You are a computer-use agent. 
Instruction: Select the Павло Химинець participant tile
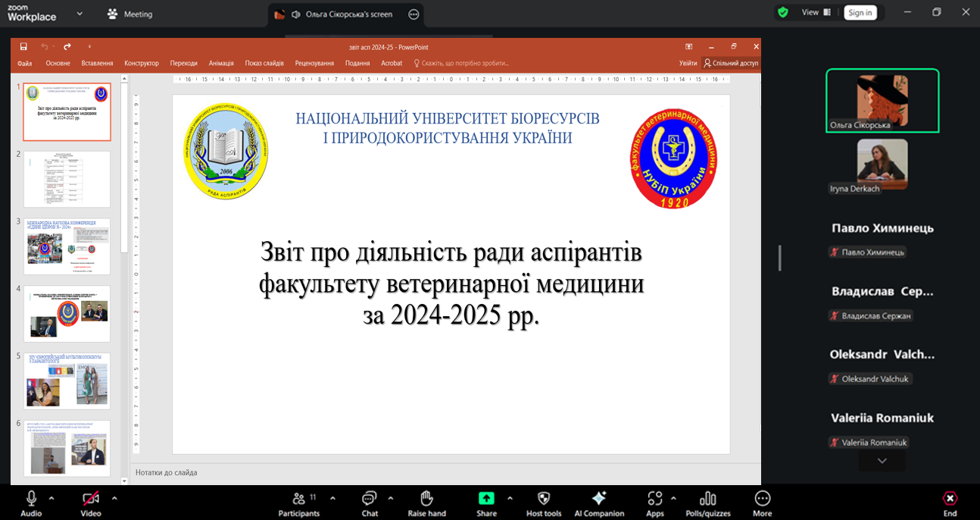(x=882, y=240)
